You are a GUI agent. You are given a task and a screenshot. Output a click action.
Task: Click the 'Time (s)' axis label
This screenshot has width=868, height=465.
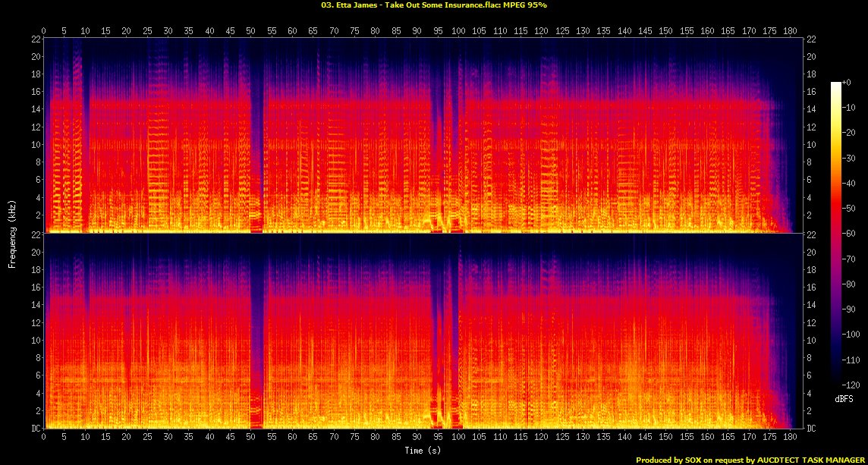[x=423, y=451]
